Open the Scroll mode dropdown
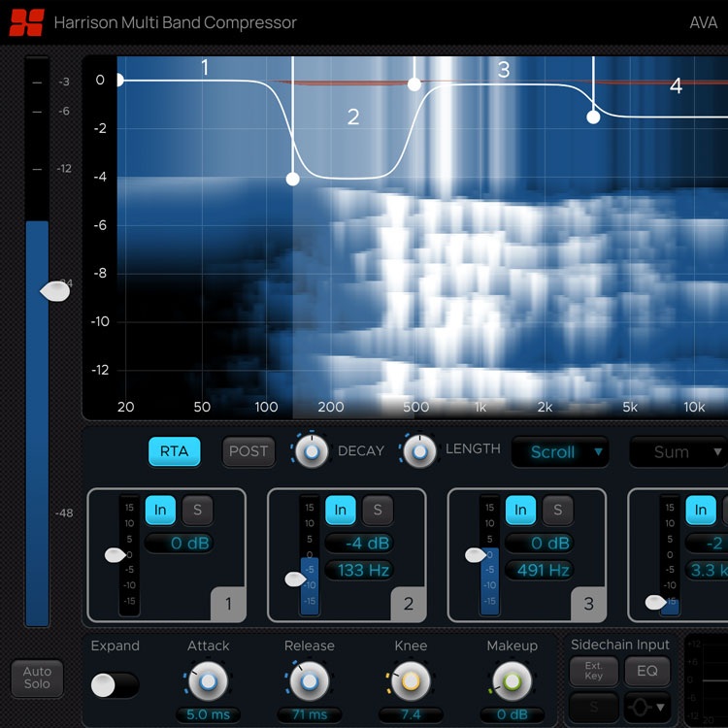Screen dimensions: 728x728 click(x=560, y=451)
